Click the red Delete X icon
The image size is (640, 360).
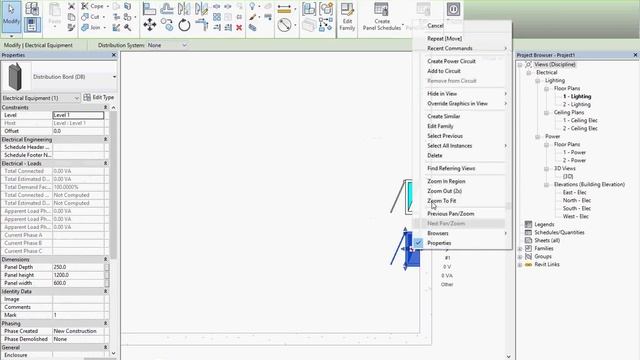coord(239,27)
